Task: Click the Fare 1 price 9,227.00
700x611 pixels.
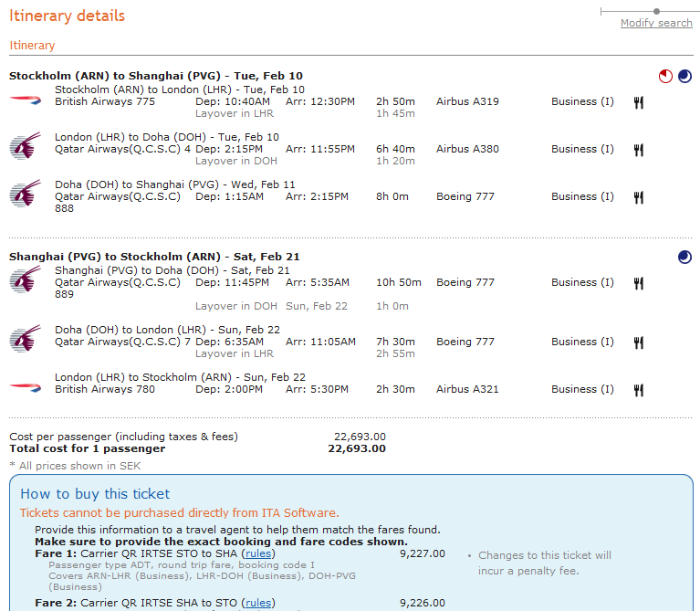Action: pyautogui.click(x=423, y=553)
